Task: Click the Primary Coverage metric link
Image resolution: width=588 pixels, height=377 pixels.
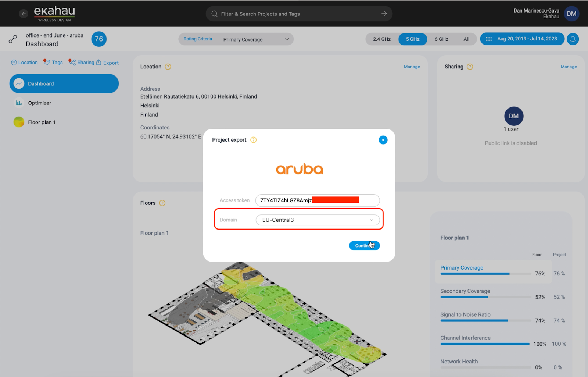Action: point(462,268)
